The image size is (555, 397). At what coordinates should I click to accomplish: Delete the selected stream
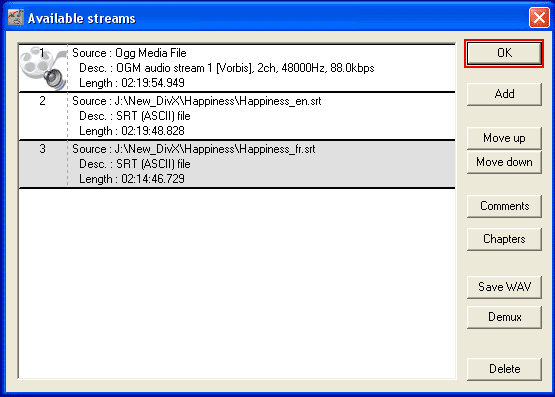point(504,369)
